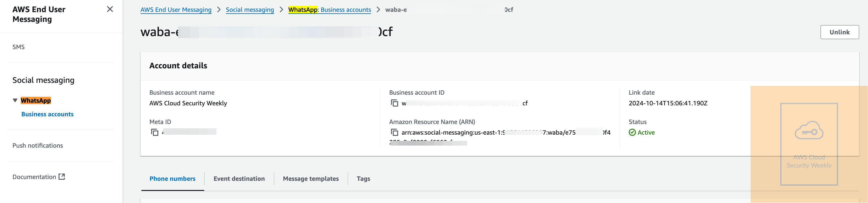The height and width of the screenshot is (203, 868).
Task: Click the AWS End User Messaging sidebar title
Action: pyautogui.click(x=39, y=14)
